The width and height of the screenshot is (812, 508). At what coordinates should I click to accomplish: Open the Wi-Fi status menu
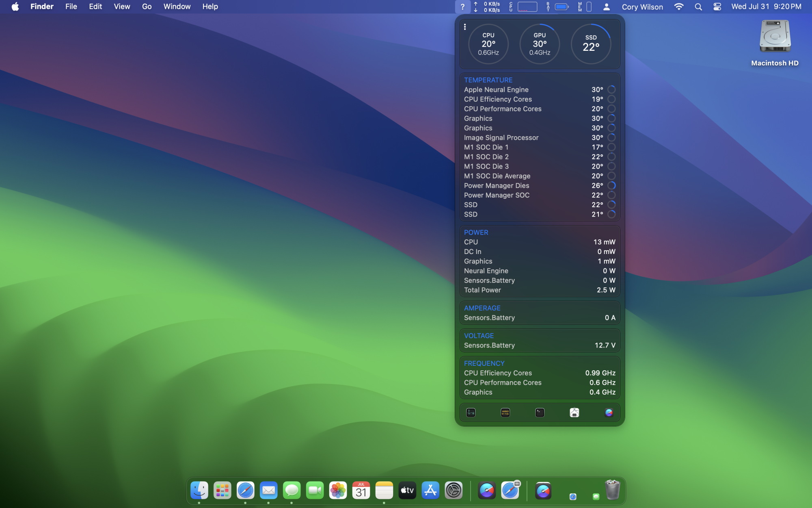pyautogui.click(x=678, y=7)
